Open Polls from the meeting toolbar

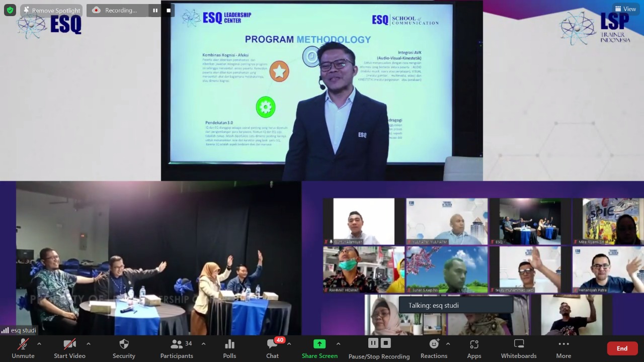pos(229,348)
